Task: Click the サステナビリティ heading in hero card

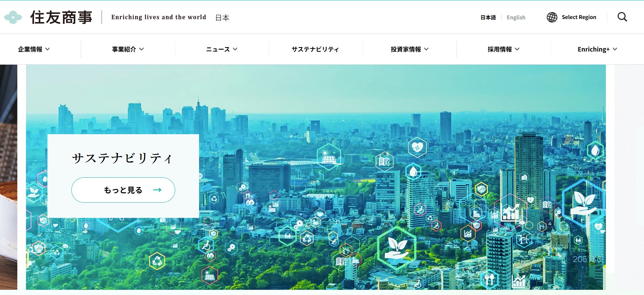Action: (x=122, y=158)
